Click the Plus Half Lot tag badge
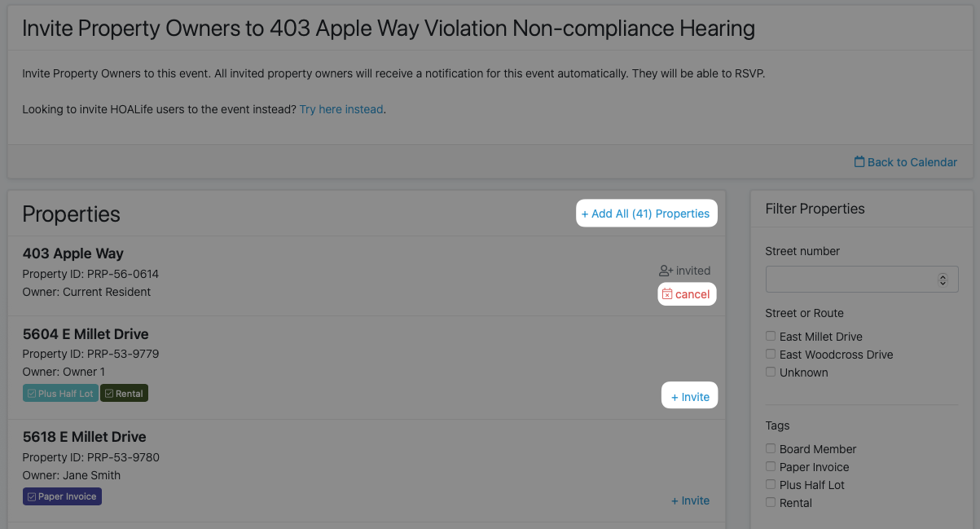 pos(60,394)
